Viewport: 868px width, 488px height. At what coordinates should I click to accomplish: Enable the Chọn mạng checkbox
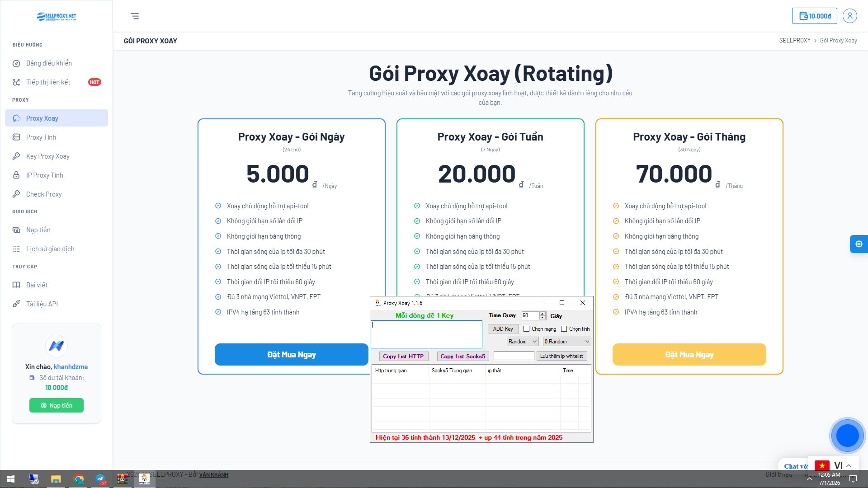coord(526,329)
